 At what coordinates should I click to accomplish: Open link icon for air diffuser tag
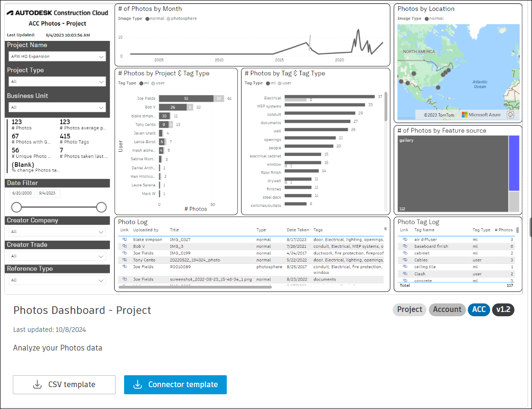pos(405,239)
